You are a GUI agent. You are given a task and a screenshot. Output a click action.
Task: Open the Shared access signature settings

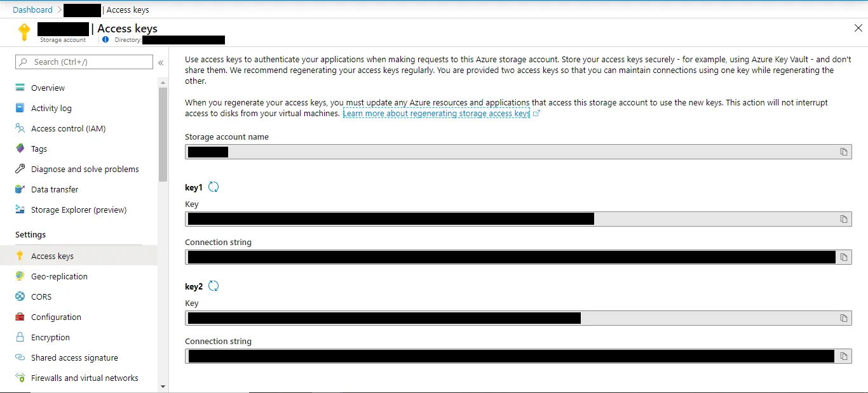tap(74, 357)
